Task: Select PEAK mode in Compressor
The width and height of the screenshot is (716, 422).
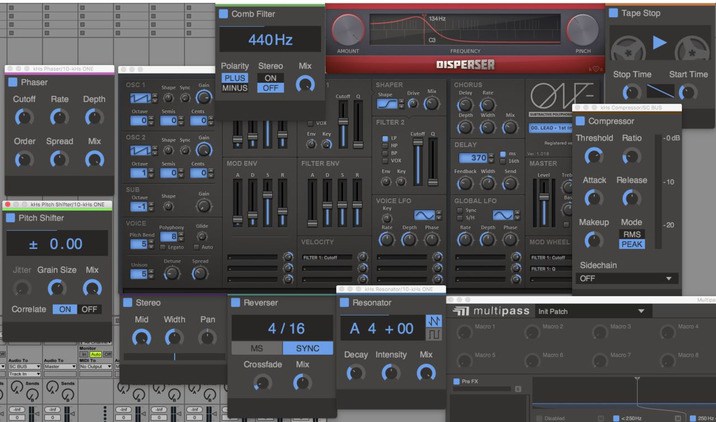Action: [632, 244]
